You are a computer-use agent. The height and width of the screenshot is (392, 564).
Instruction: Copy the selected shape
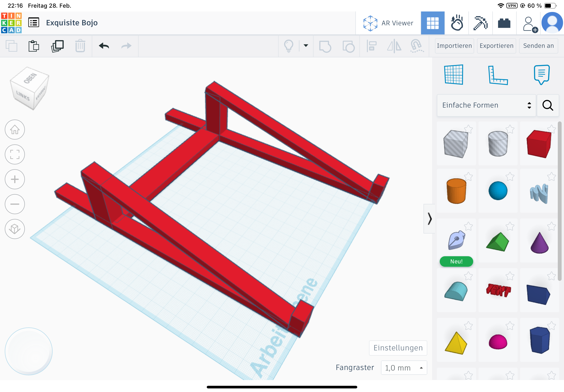(x=11, y=46)
